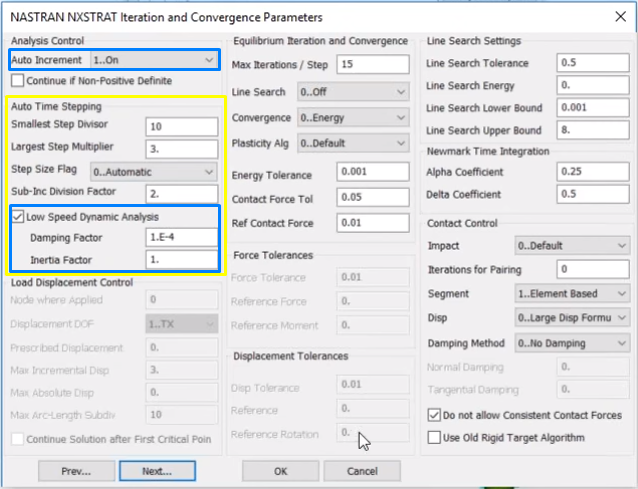Open the Damping Method dropdown
Screen dimensions: 638x489
click(572, 343)
